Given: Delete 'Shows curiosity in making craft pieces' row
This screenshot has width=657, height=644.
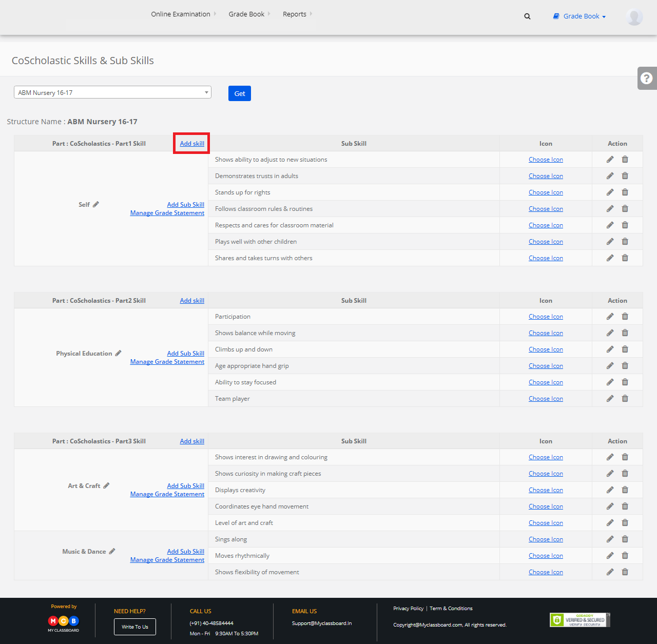Looking at the screenshot, I should coord(625,474).
